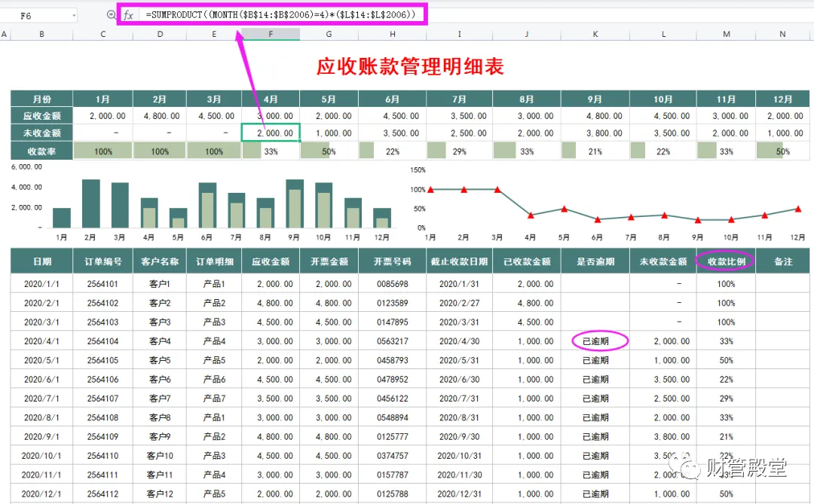
Task: Select the 应收金额 row label in summary
Action: click(x=41, y=116)
